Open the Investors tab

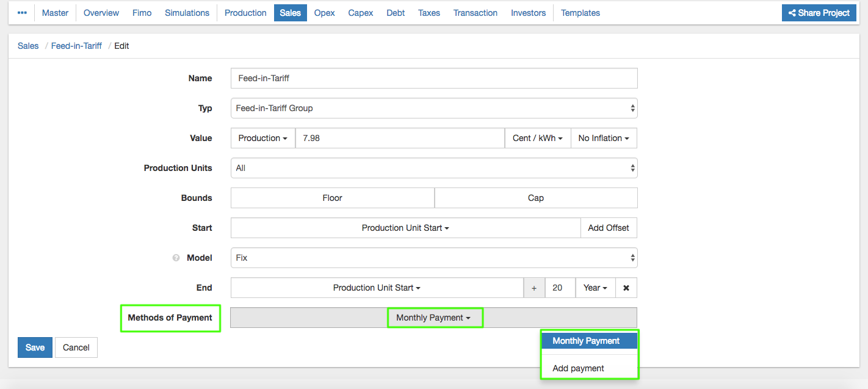(x=528, y=13)
